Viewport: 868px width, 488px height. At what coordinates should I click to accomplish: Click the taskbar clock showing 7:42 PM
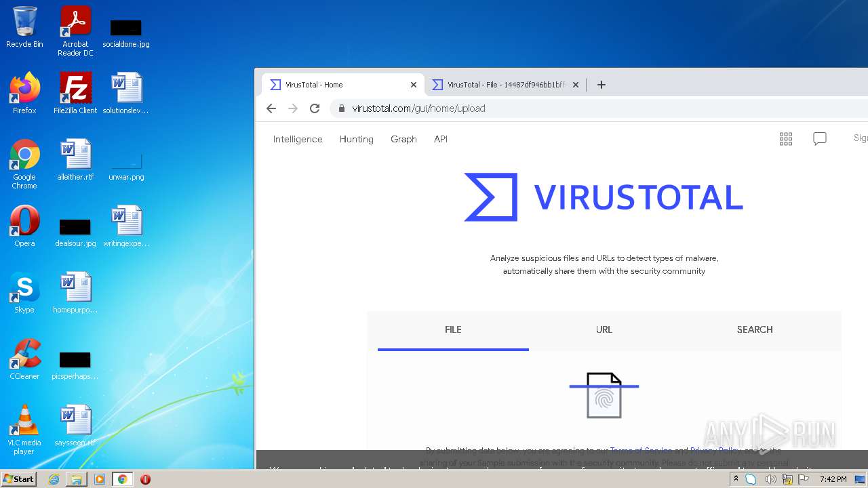[833, 479]
